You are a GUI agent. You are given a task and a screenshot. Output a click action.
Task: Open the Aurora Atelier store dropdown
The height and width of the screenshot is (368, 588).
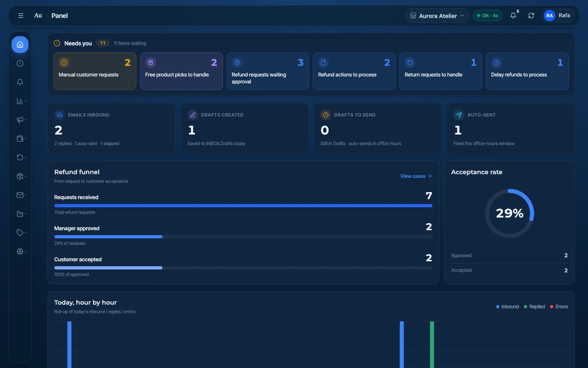pos(437,15)
